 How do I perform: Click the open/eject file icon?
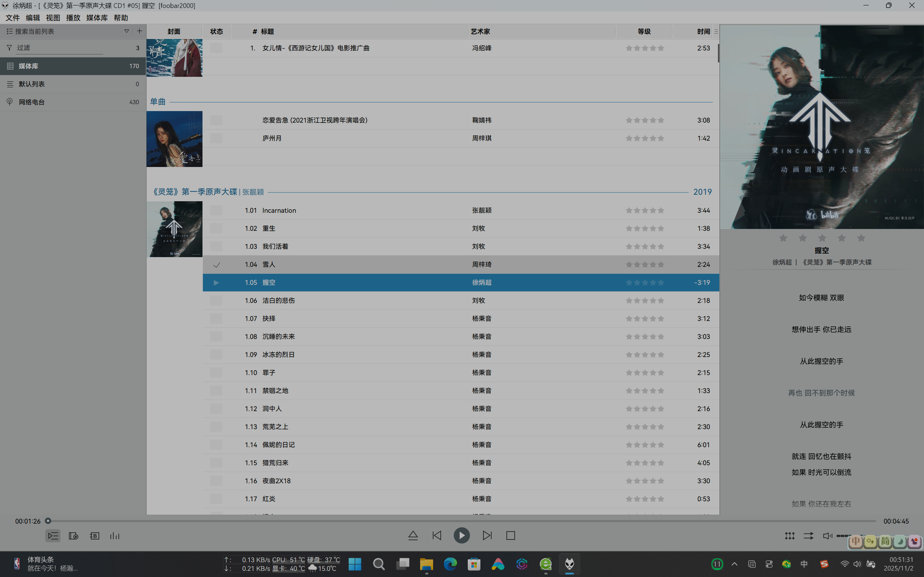(x=413, y=536)
